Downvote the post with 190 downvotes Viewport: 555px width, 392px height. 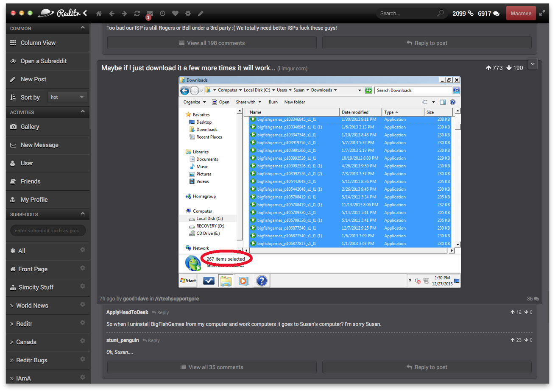click(509, 68)
